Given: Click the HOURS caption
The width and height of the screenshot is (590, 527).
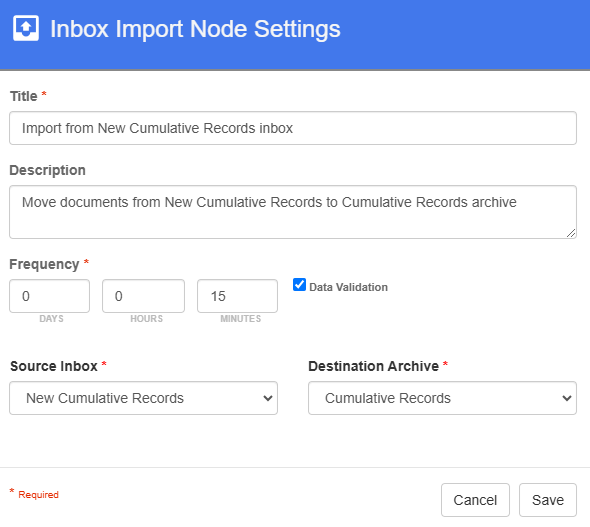Looking at the screenshot, I should tap(146, 319).
